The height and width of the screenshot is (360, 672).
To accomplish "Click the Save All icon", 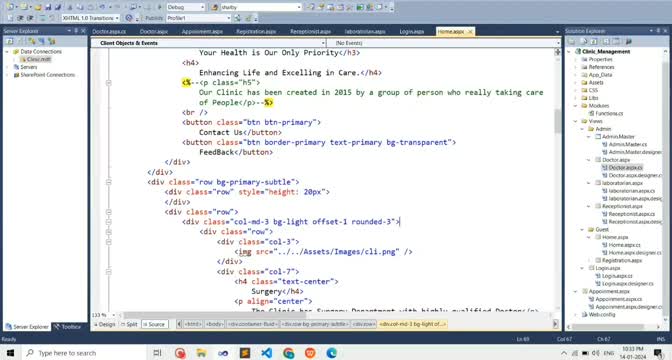I will tap(57, 7).
